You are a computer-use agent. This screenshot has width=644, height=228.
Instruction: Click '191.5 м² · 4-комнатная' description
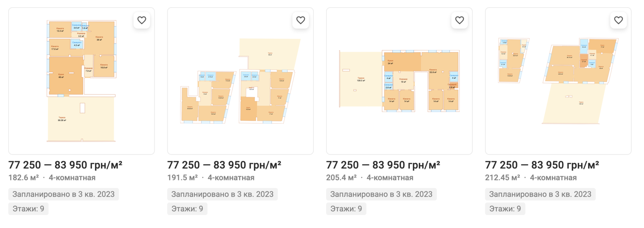211,178
